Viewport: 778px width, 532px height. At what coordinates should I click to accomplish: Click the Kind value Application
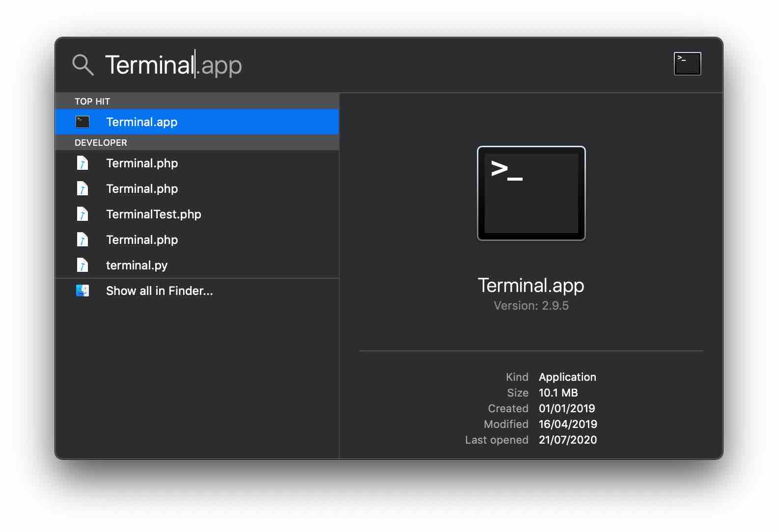click(567, 377)
